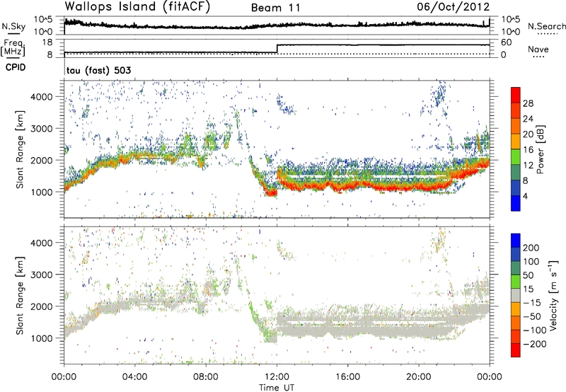Select the 'tau (fast) 503' CPID text
The height and width of the screenshot is (392, 566).
(x=98, y=70)
